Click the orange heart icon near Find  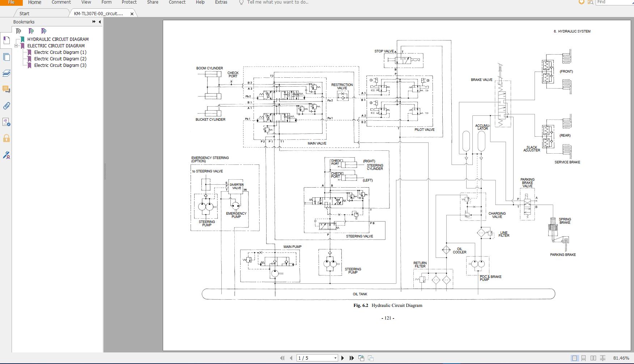click(582, 2)
